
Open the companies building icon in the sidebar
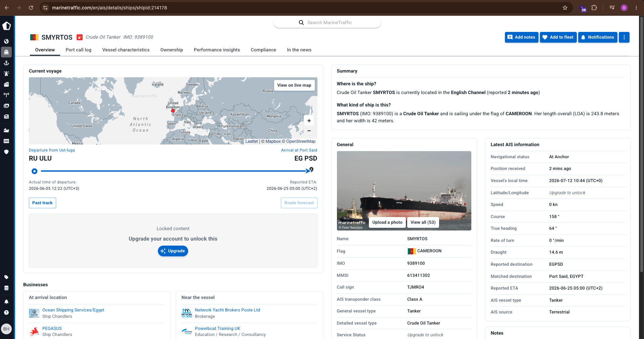[6, 84]
